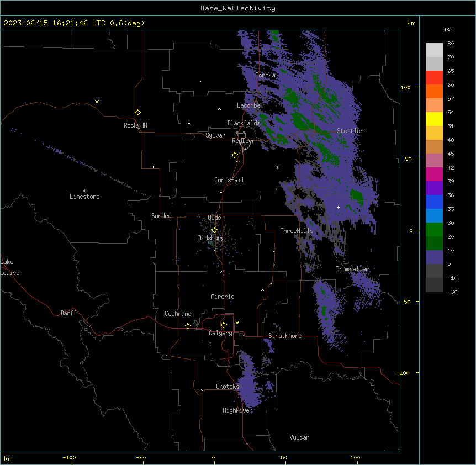Click the 54 dBZ yellow swatch

coord(434,119)
